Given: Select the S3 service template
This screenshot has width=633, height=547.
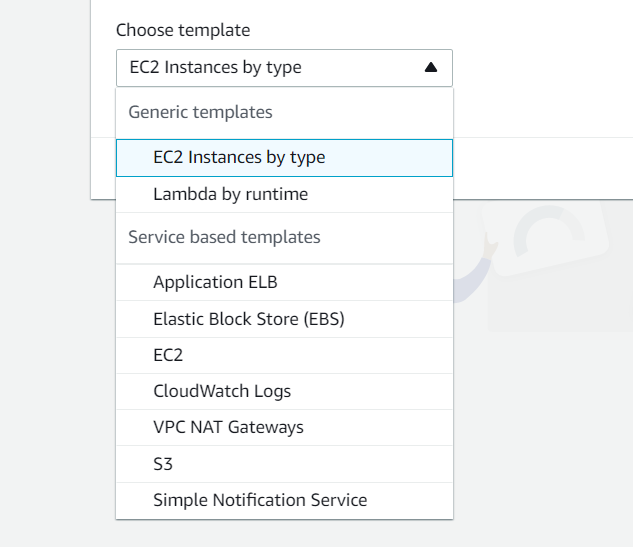Looking at the screenshot, I should click(163, 464).
